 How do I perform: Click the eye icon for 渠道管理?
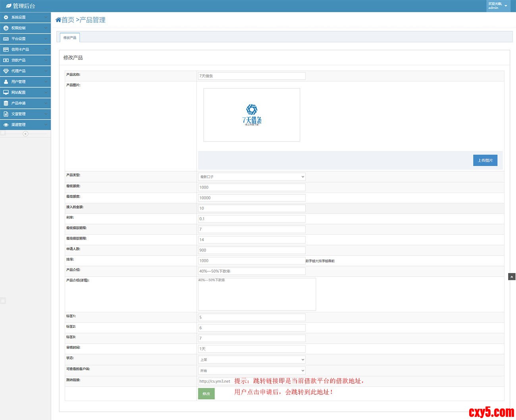coord(6,125)
